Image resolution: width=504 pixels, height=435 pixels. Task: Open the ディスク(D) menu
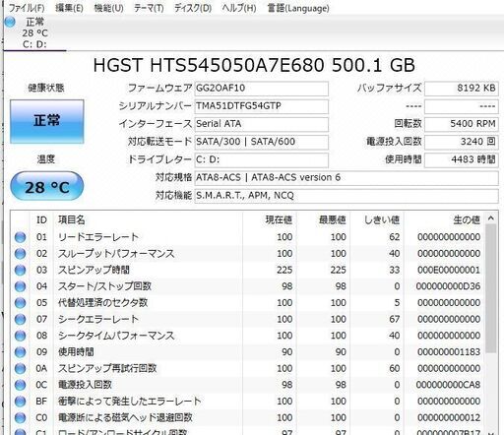(x=193, y=8)
